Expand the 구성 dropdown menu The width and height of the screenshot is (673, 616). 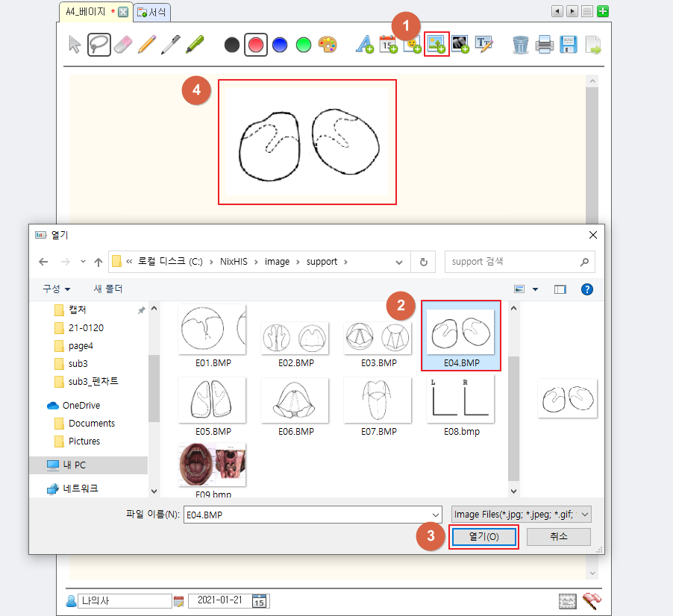tap(56, 289)
